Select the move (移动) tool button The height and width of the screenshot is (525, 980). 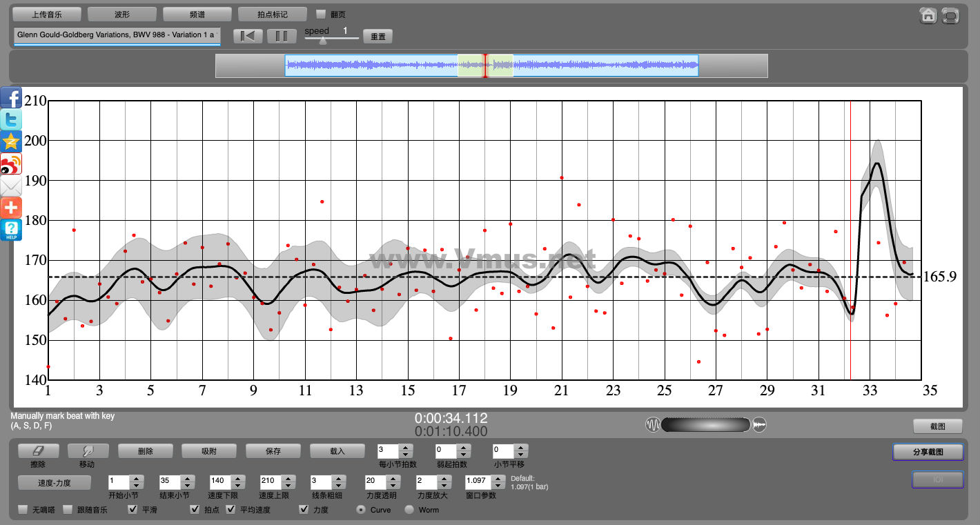tap(87, 451)
